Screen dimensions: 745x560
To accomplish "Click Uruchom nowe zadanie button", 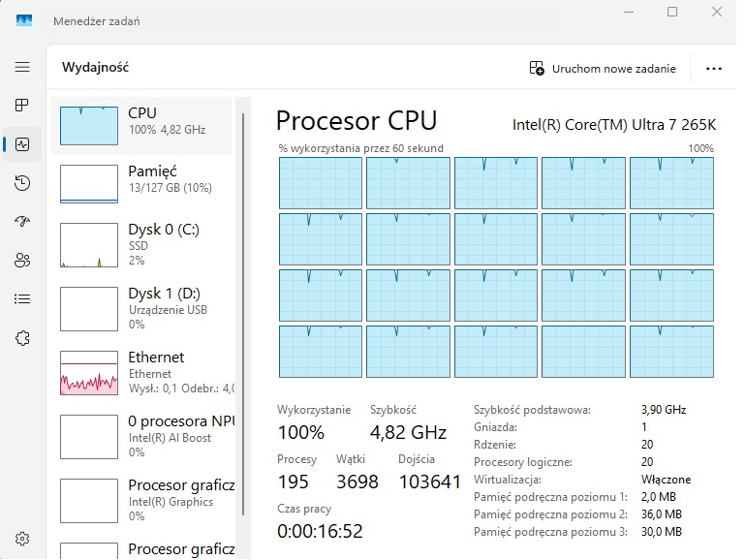I will point(601,69).
